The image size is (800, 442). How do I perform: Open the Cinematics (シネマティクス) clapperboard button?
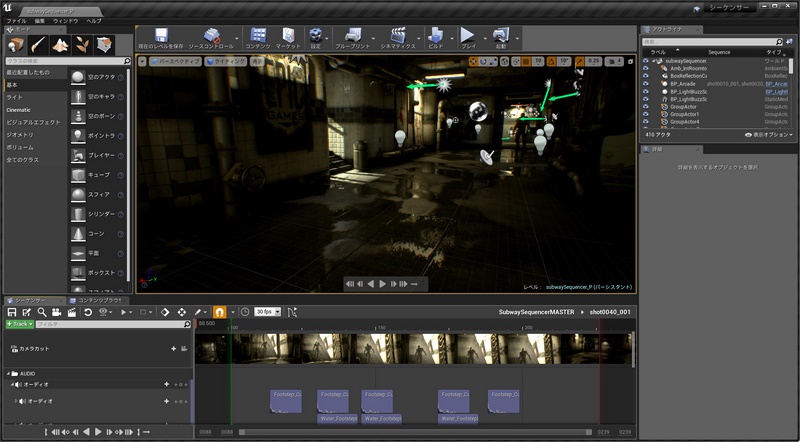point(398,38)
